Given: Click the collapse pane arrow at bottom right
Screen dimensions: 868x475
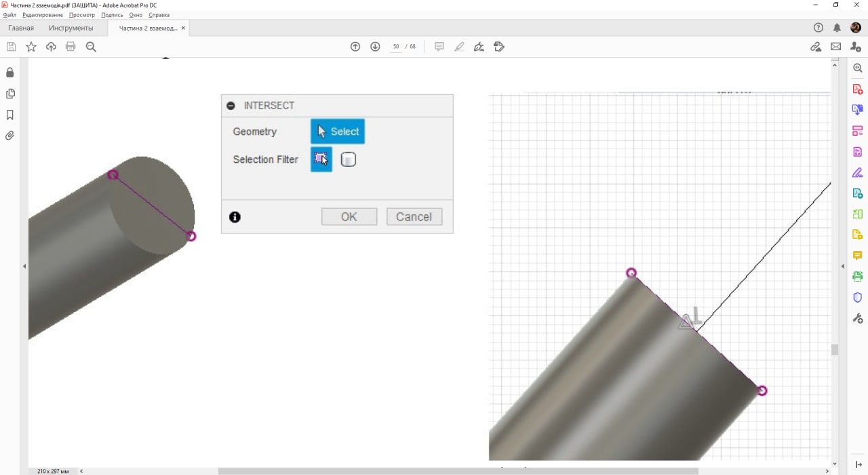Looking at the screenshot, I should tap(859, 464).
